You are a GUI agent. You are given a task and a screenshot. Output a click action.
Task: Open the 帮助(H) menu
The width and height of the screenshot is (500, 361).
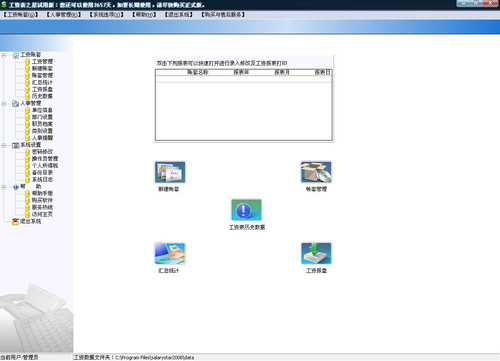point(144,15)
